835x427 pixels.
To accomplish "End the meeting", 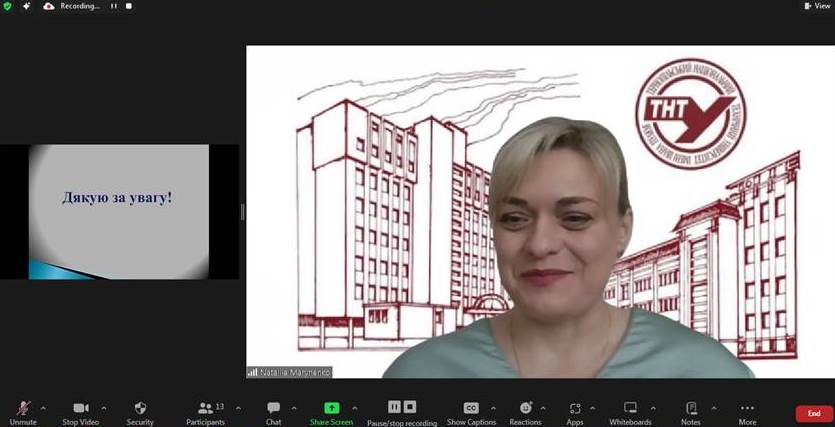I will 814,414.
